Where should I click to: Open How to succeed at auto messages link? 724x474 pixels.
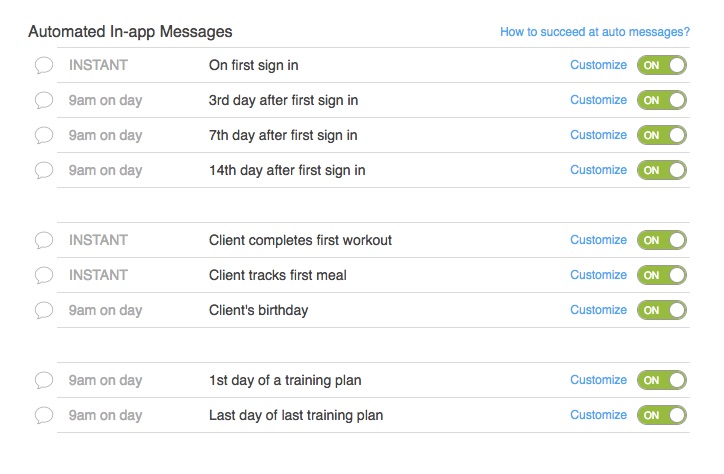(595, 32)
